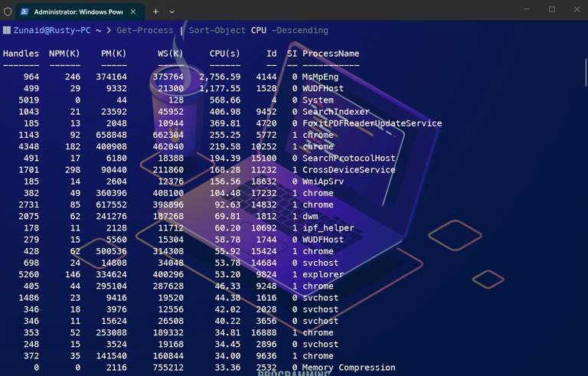Maximize the terminal window
Viewport: 588px width, 376px height.
[552, 9]
